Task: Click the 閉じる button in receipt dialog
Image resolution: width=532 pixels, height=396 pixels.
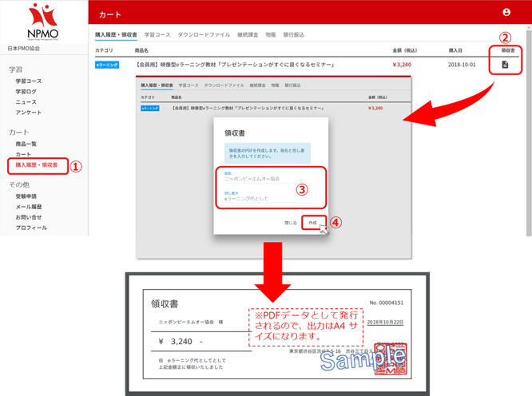Action: [291, 223]
